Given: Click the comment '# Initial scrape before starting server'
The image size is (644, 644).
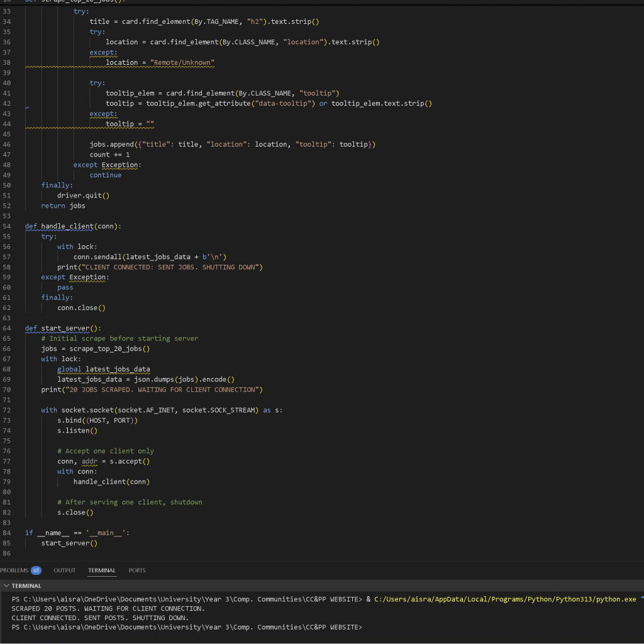Looking at the screenshot, I should tap(119, 338).
